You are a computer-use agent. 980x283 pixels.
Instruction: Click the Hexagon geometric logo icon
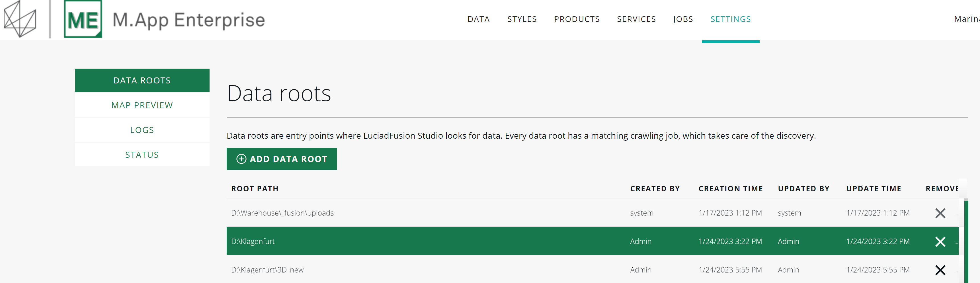click(20, 19)
